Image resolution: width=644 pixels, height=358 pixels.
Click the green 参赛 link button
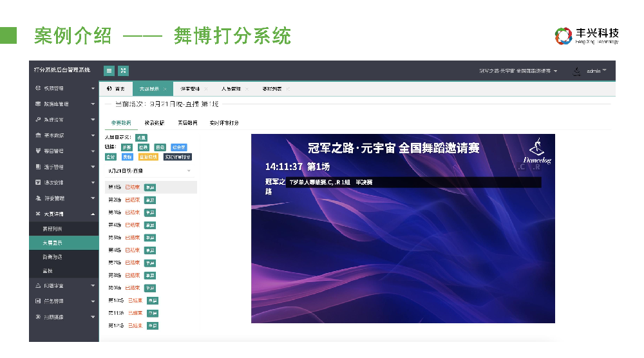127,147
